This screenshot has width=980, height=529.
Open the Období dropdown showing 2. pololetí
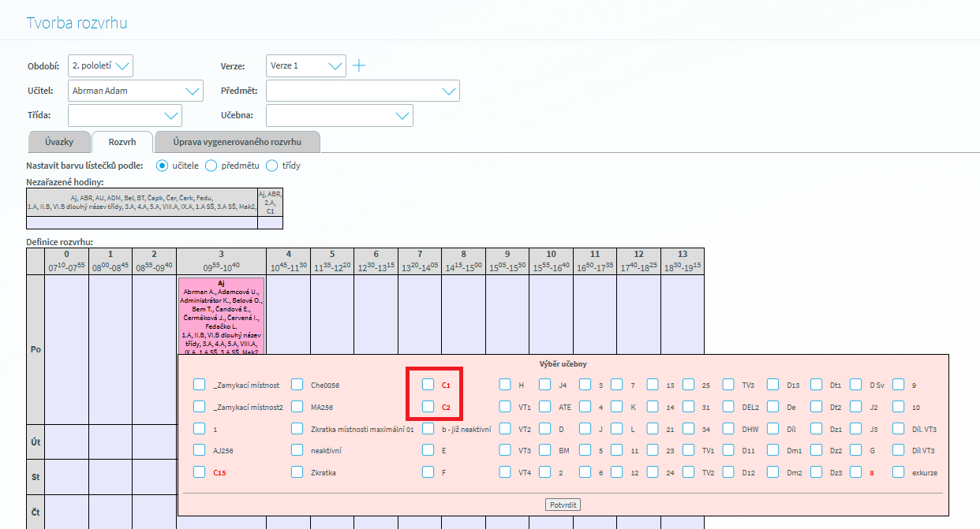click(100, 65)
